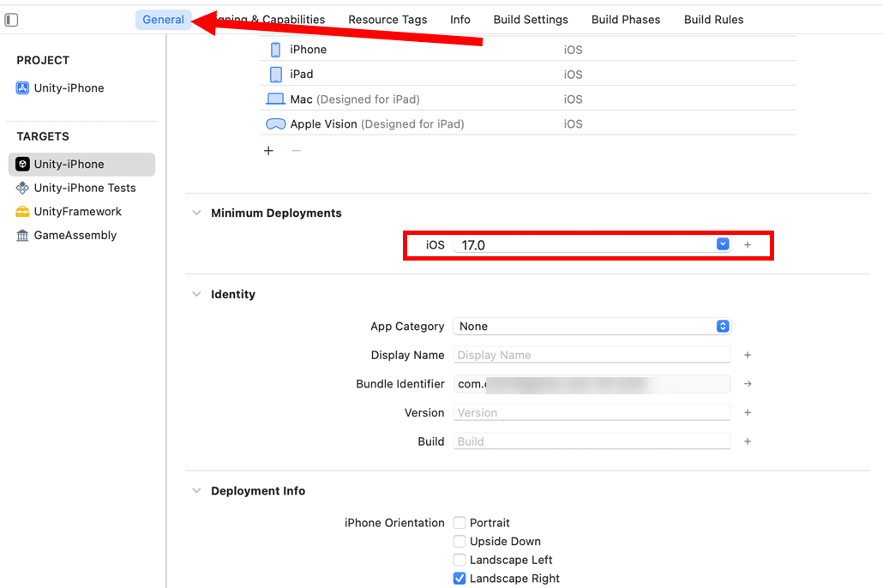Click the plus beside Version field
This screenshot has height=588, width=883.
pos(748,412)
